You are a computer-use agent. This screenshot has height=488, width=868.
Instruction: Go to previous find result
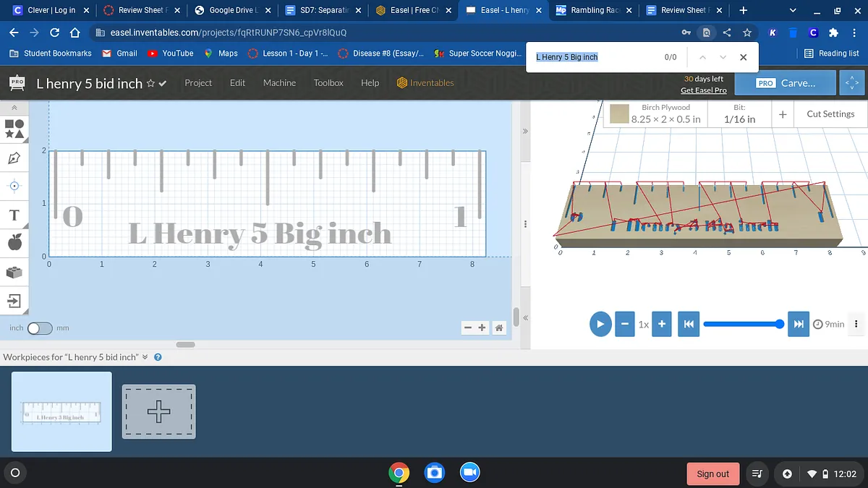point(702,57)
